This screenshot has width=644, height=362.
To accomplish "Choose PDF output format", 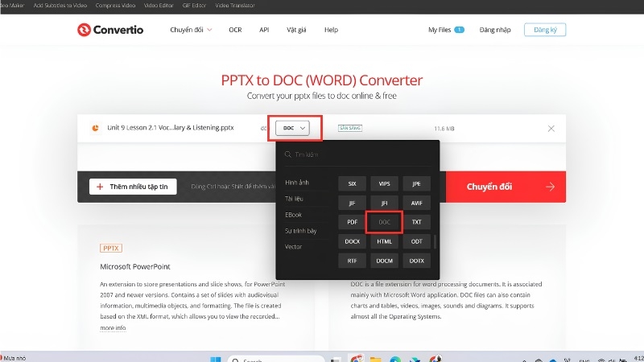I will tap(352, 222).
